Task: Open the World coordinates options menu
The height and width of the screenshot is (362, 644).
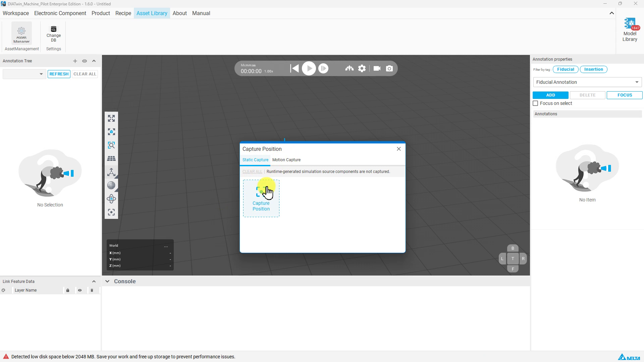Action: pyautogui.click(x=166, y=246)
